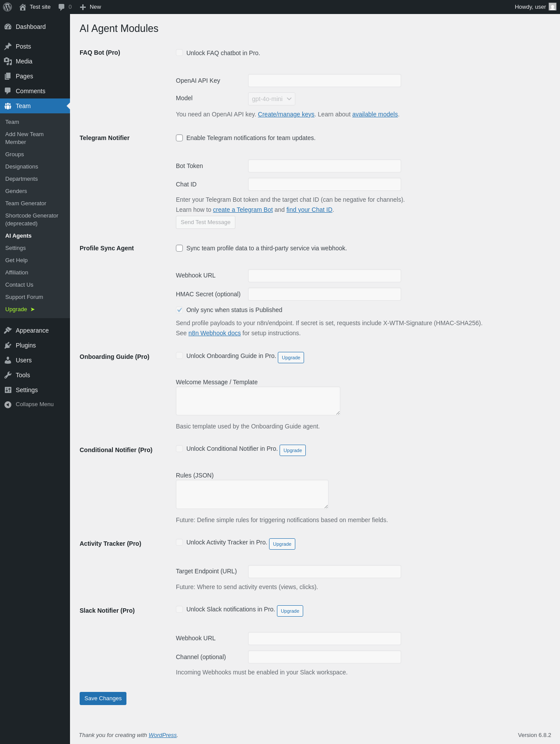Click the user avatar next to Howdy
This screenshot has height=744, width=560.
[553, 7]
